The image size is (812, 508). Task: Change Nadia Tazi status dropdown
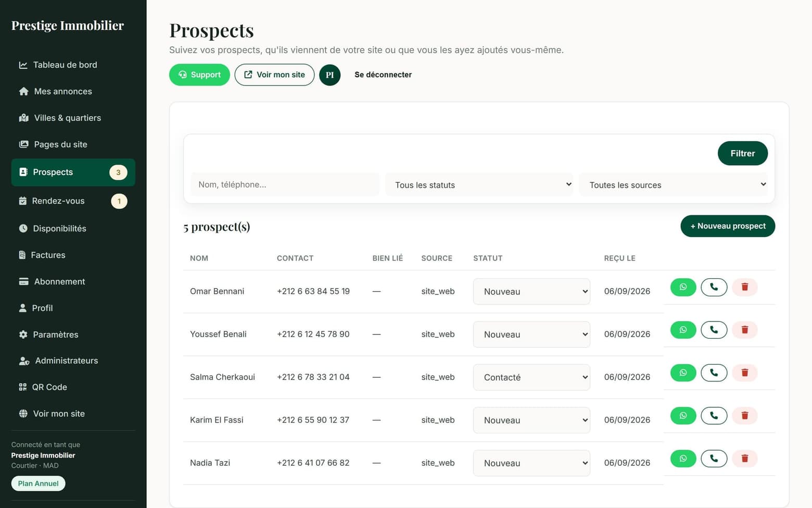pyautogui.click(x=531, y=463)
